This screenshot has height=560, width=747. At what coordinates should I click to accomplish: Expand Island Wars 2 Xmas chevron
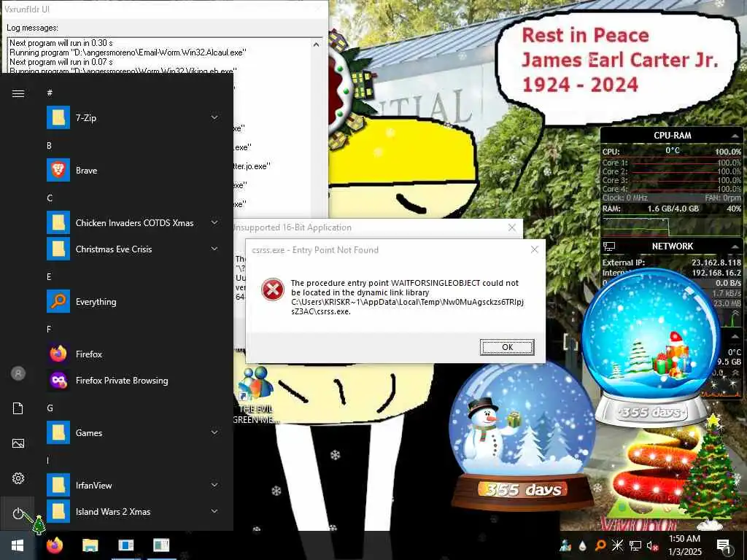coord(214,511)
